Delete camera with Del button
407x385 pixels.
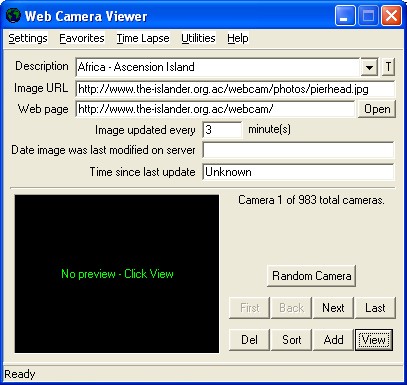pyautogui.click(x=249, y=340)
